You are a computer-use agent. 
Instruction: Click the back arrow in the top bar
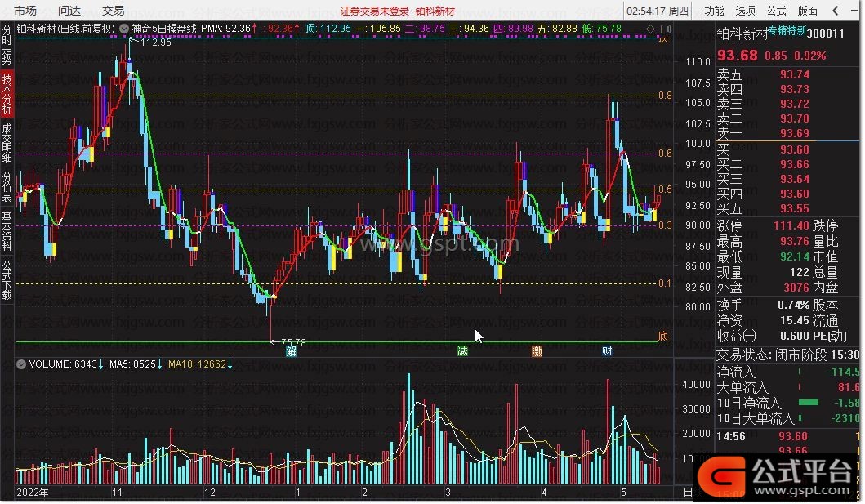(x=836, y=11)
